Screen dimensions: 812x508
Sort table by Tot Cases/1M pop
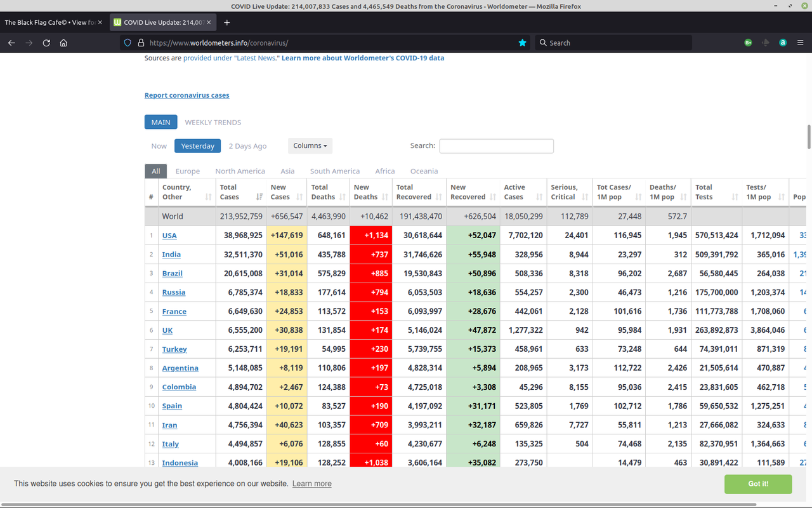[619, 192]
